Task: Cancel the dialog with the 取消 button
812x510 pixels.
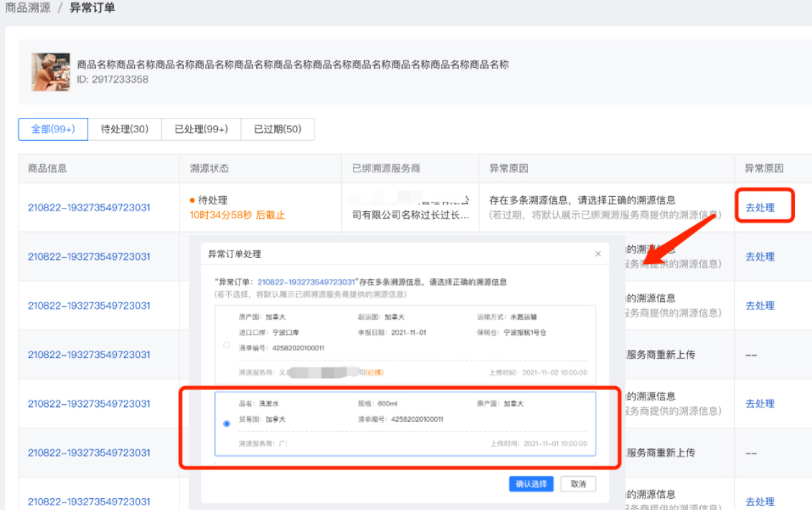Action: tap(578, 484)
